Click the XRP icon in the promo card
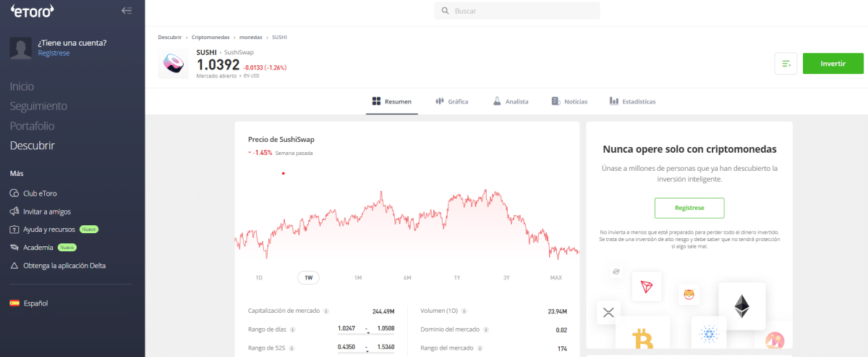 (608, 313)
